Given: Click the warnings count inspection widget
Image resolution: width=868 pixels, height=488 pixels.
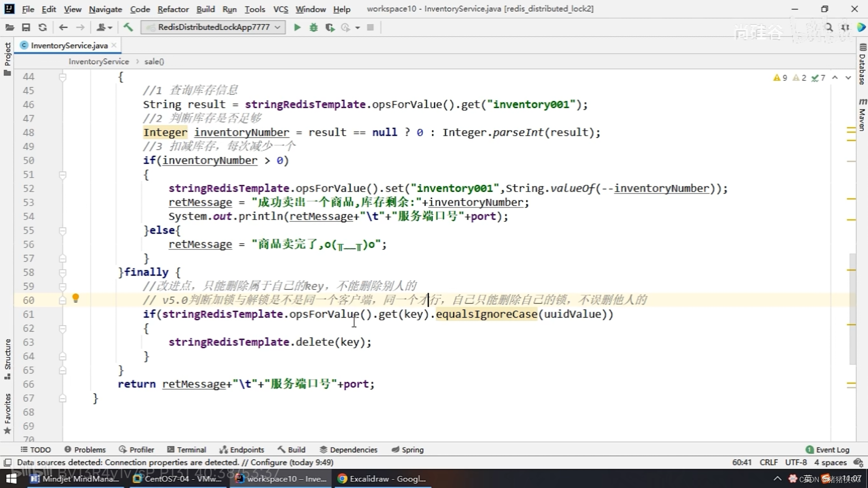Looking at the screenshot, I should tap(799, 78).
